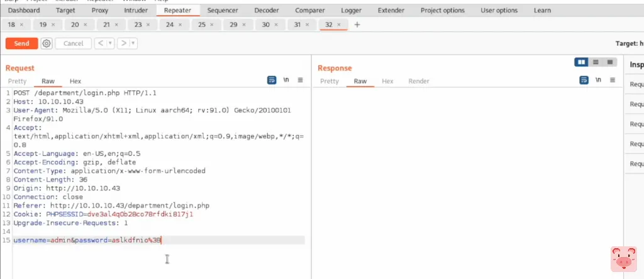Click the pink pig avatar icon
The height and width of the screenshot is (279, 644).
pyautogui.click(x=623, y=259)
